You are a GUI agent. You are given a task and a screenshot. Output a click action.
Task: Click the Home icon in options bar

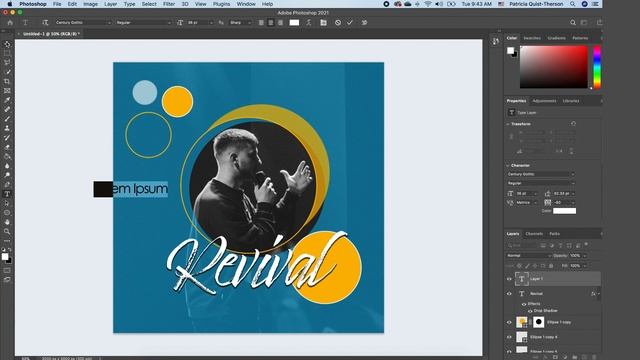(x=10, y=22)
